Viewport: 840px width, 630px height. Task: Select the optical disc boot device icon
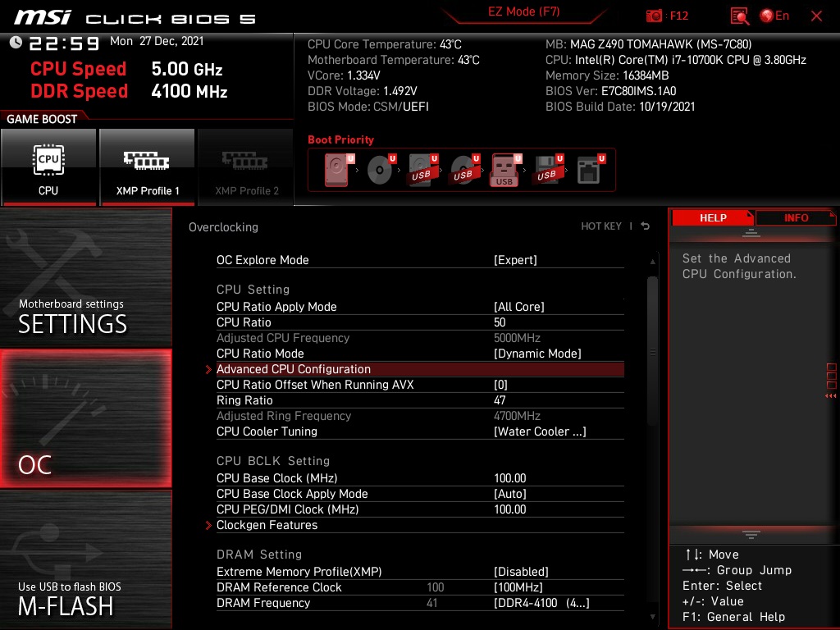pos(381,169)
